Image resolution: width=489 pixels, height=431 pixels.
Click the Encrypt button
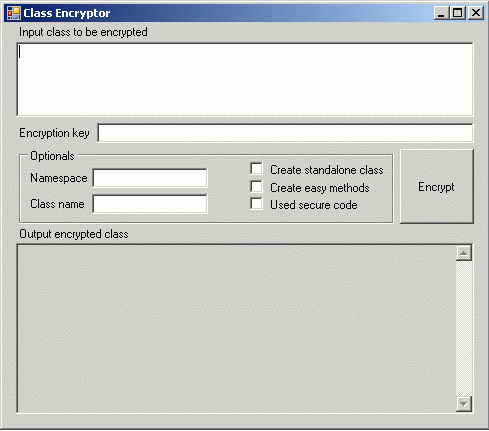[437, 187]
